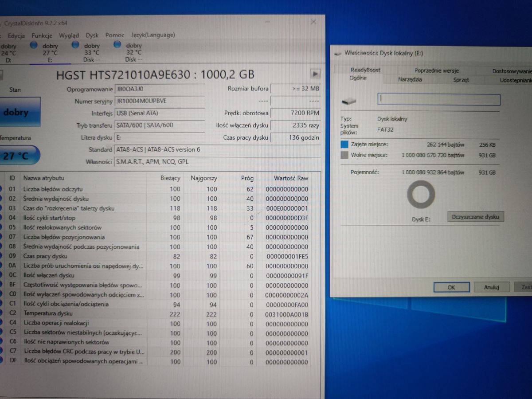Image resolution: width=532 pixels, height=399 pixels.
Task: Select row 07 Liczba błędów pozycjonowania
Action: pos(159,237)
